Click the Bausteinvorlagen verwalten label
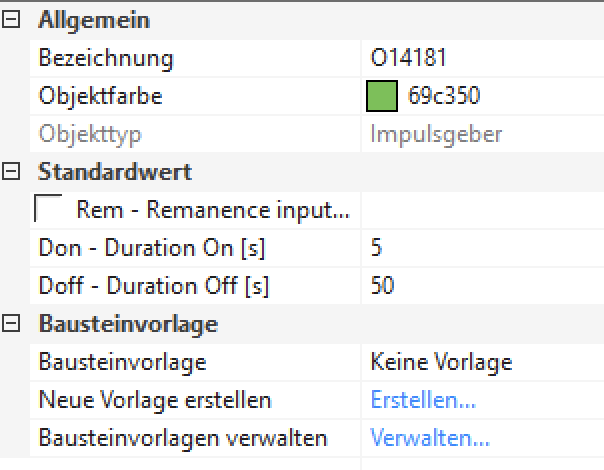This screenshot has width=604, height=470. click(183, 438)
